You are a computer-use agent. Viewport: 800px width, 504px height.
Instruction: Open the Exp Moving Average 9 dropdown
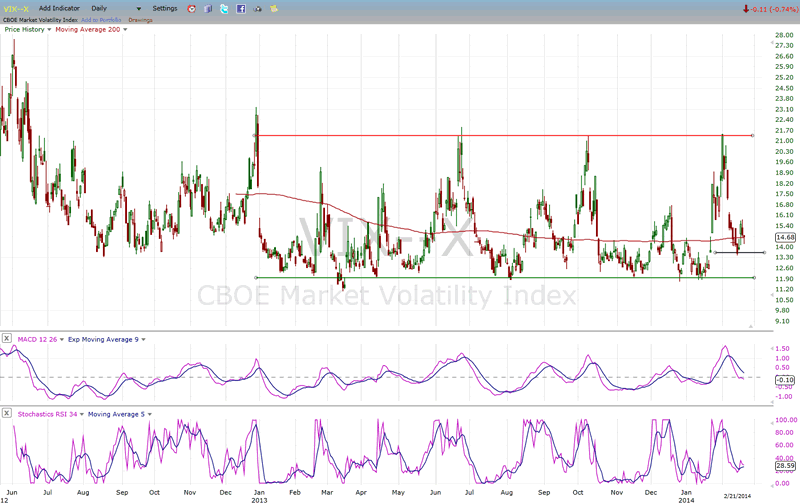pos(143,339)
